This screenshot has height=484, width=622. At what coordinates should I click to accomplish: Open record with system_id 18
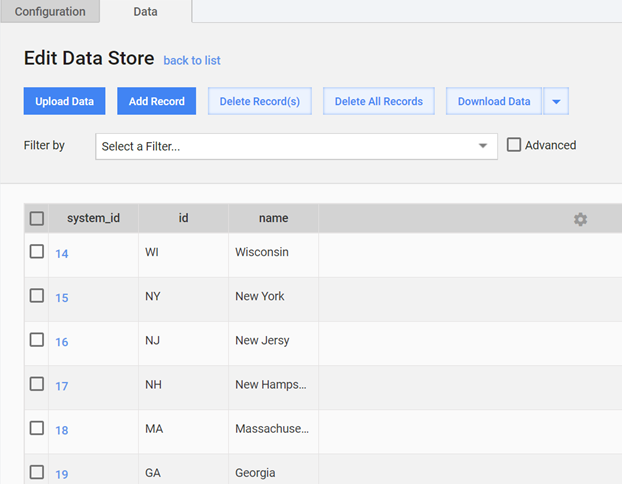(x=61, y=430)
